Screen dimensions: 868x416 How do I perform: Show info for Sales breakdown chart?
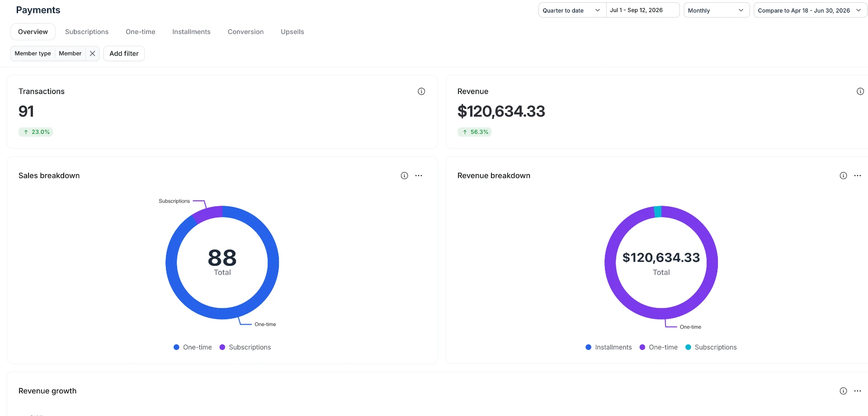point(404,175)
